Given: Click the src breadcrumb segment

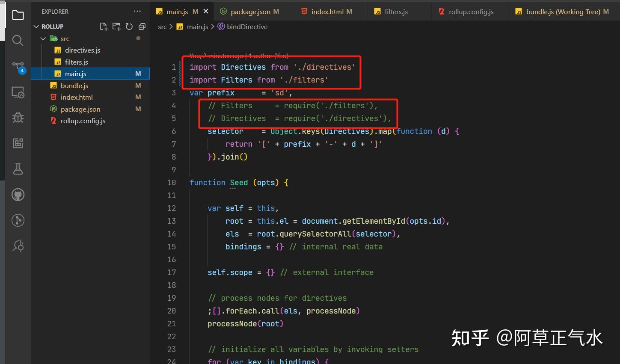Looking at the screenshot, I should tap(162, 27).
